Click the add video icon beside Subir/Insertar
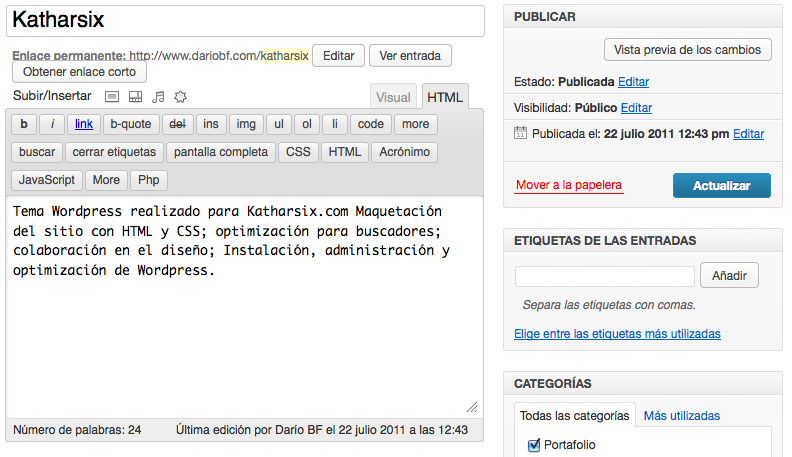 [x=135, y=97]
